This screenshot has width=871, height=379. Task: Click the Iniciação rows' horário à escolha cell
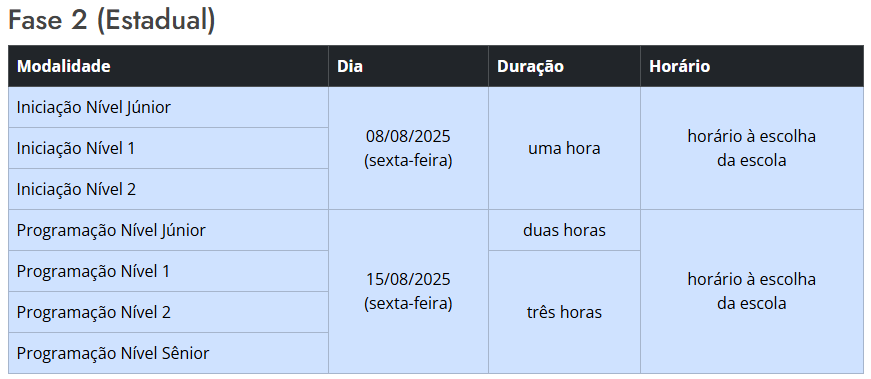(x=752, y=148)
